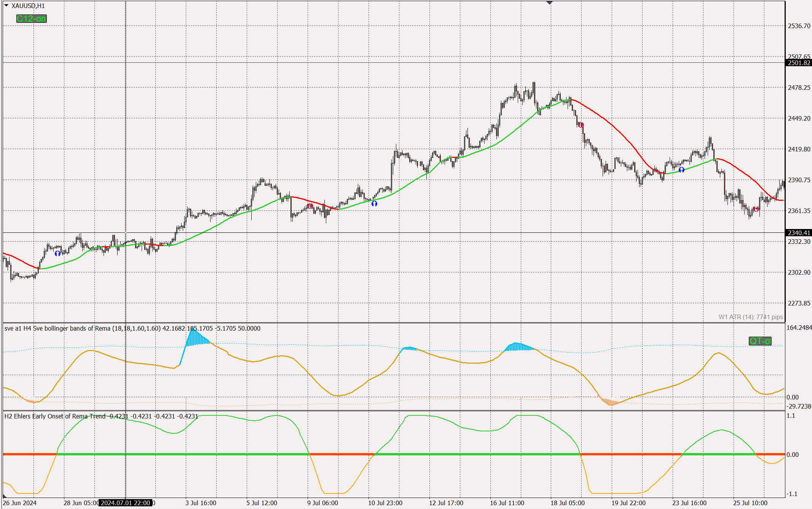Click the 2340.41 price label on the scale
This screenshot has height=509, width=812.
pyautogui.click(x=799, y=233)
